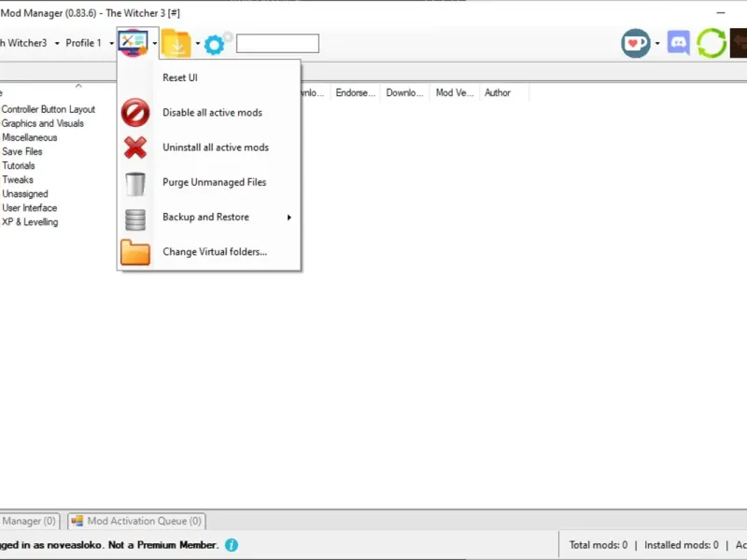This screenshot has height=560, width=747.
Task: Click the Witcher3 launch button
Action: (x=24, y=43)
